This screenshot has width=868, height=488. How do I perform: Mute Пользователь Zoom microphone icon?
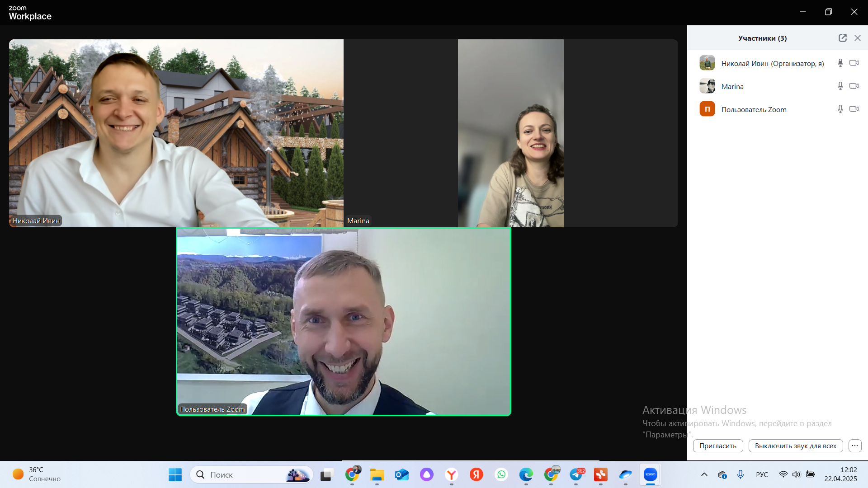click(840, 109)
